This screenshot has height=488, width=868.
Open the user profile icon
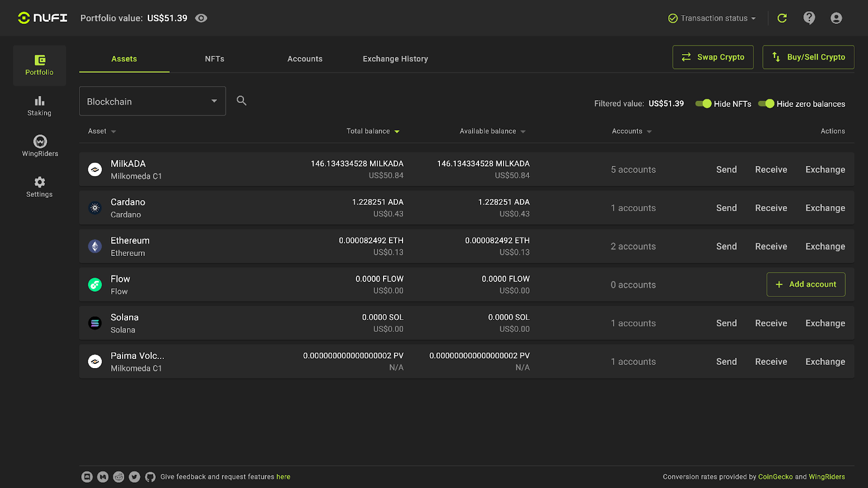pos(836,18)
